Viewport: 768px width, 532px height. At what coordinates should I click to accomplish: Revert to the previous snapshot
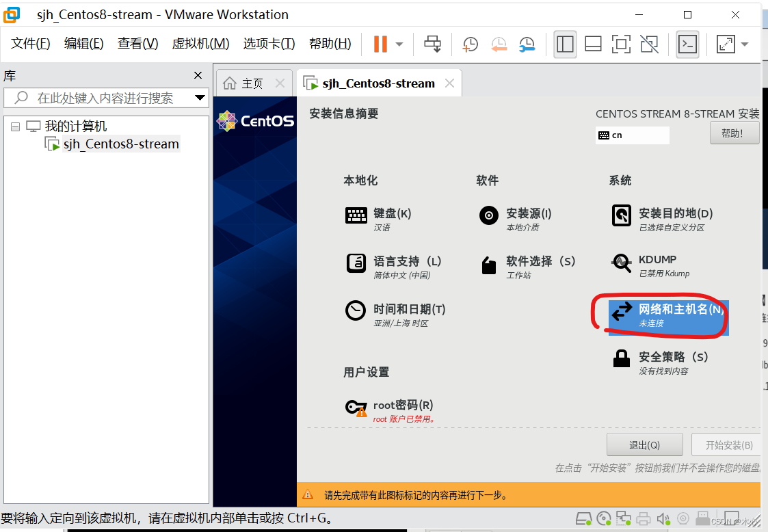point(499,44)
